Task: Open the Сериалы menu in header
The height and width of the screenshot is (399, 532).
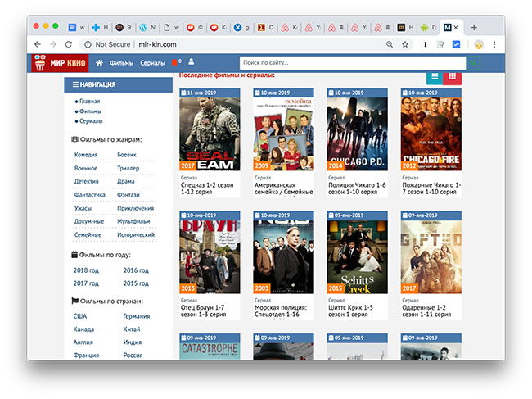Action: tap(152, 63)
